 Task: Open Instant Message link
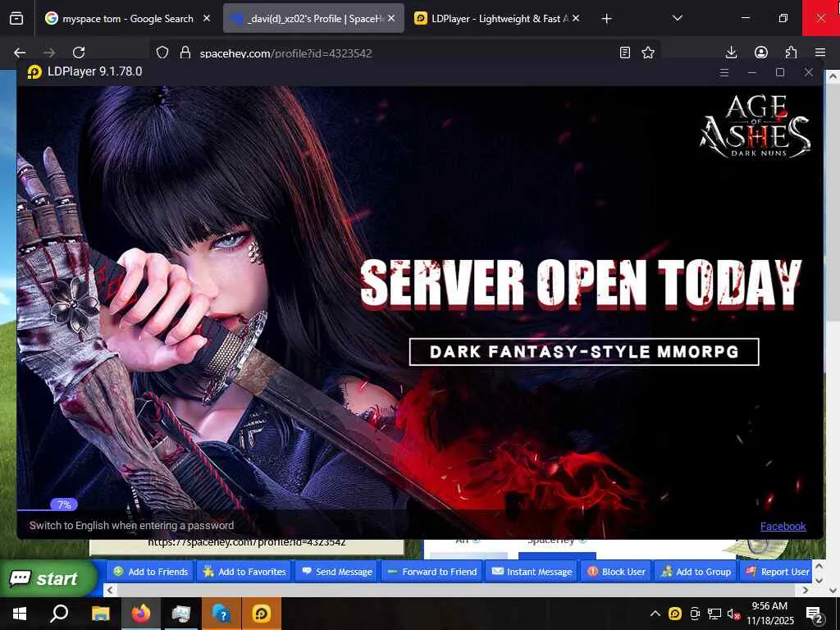[532, 572]
